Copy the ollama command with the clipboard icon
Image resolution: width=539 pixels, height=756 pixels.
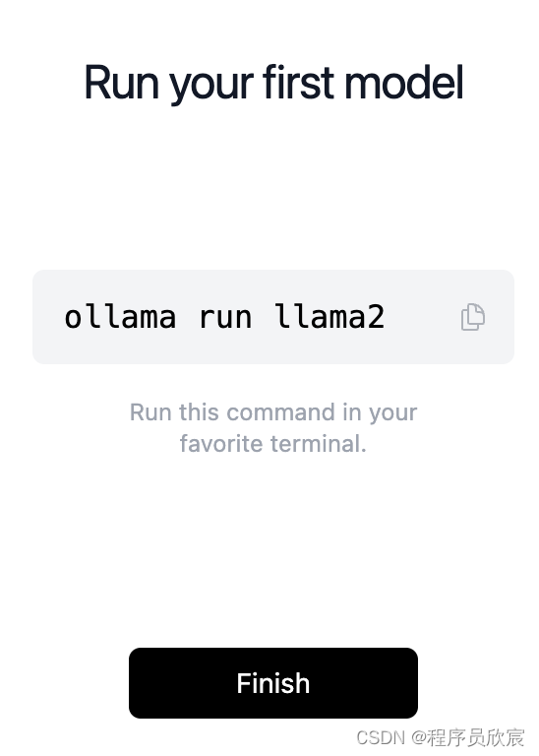click(x=472, y=317)
